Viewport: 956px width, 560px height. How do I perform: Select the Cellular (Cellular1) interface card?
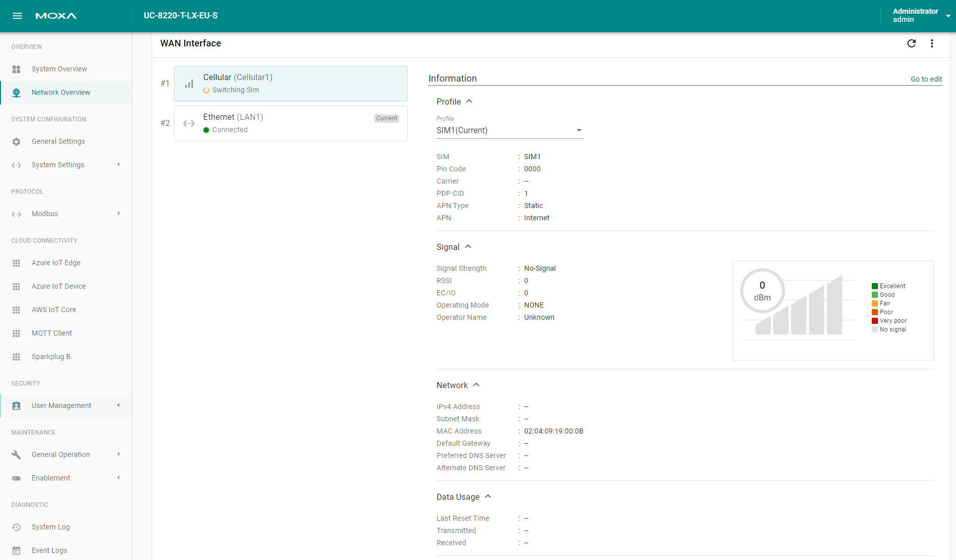(291, 84)
